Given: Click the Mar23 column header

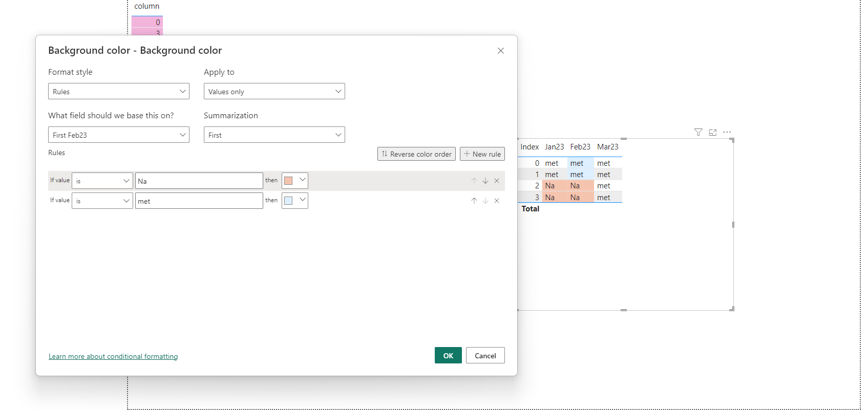Looking at the screenshot, I should (608, 147).
